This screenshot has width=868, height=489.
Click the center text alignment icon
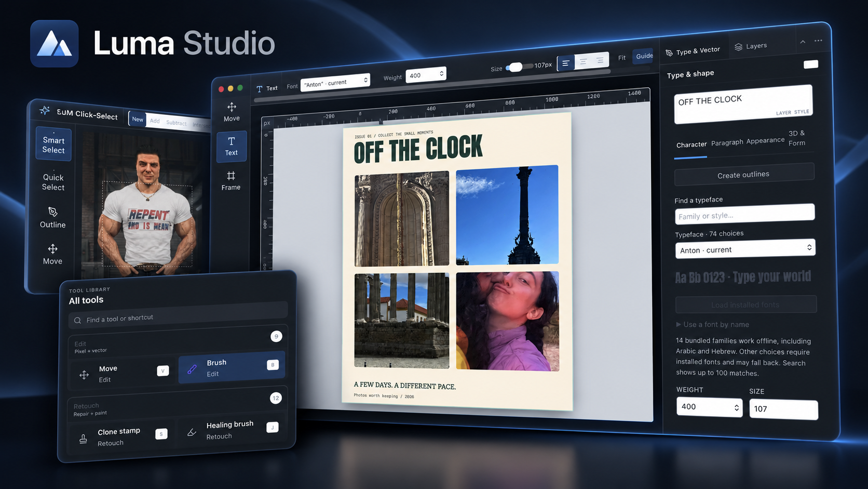point(584,62)
